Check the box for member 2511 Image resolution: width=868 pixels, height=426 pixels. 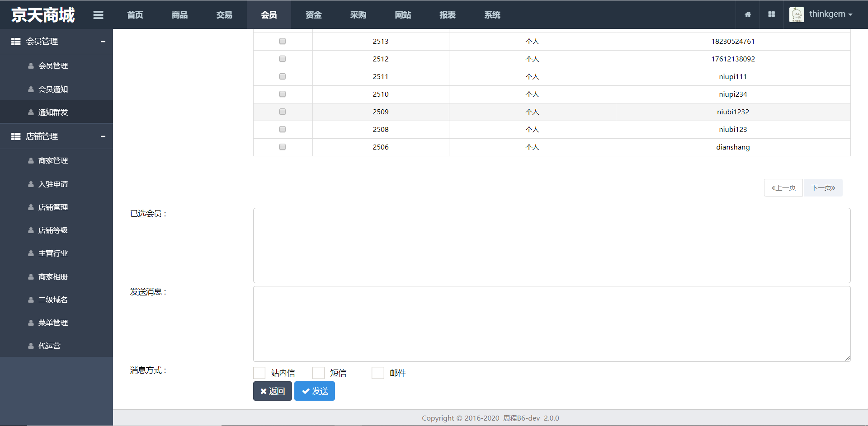[283, 76]
